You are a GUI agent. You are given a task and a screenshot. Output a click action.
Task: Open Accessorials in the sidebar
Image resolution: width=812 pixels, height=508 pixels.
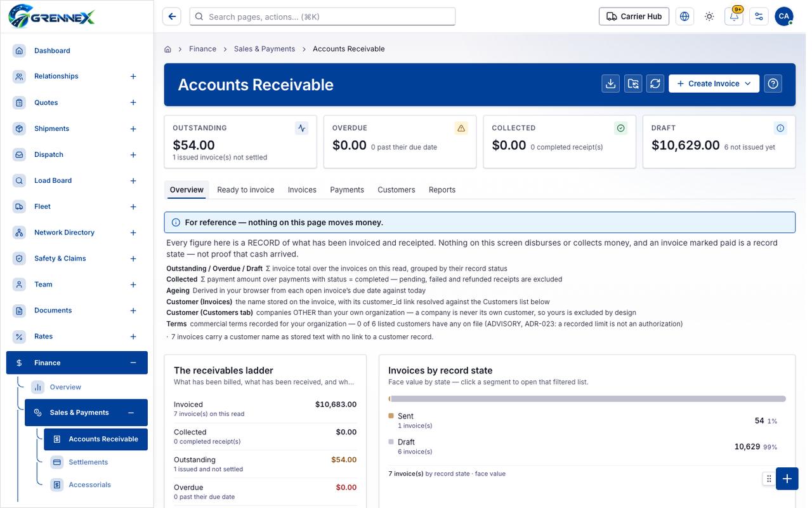pos(89,485)
